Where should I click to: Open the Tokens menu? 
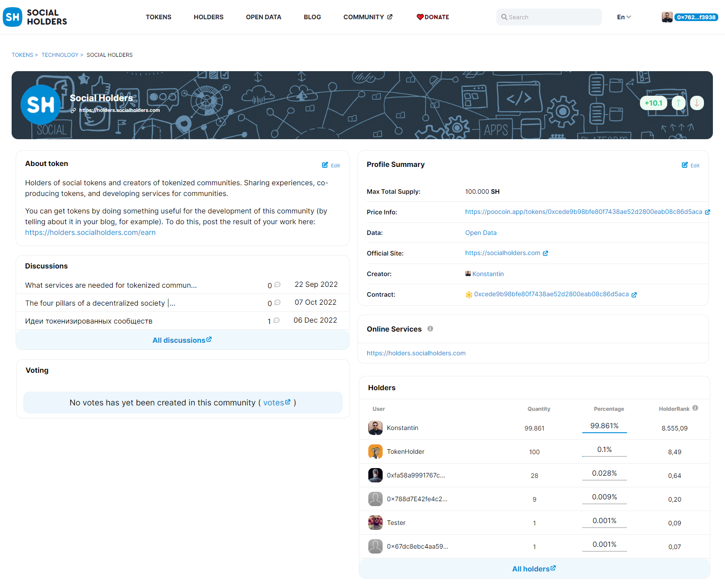158,17
